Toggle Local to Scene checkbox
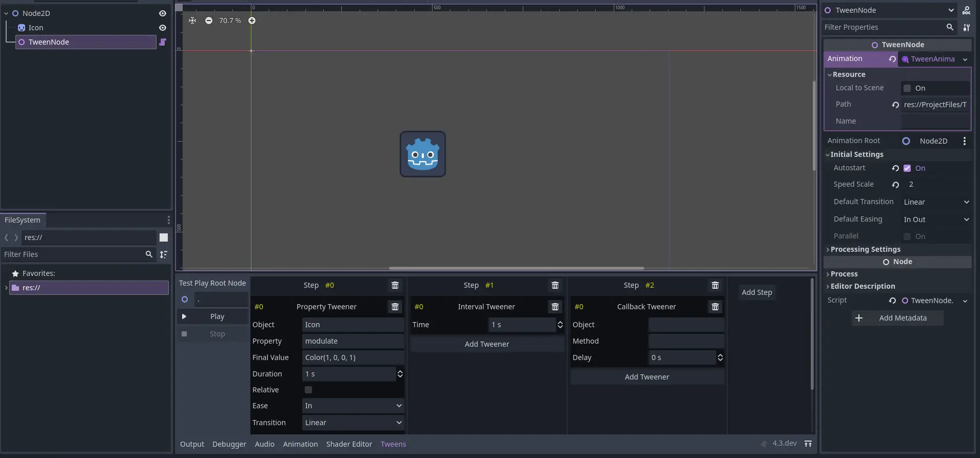Image resolution: width=980 pixels, height=458 pixels. (x=907, y=88)
